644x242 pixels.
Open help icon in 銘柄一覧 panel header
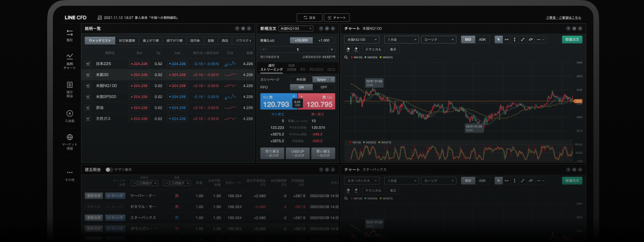tap(237, 28)
